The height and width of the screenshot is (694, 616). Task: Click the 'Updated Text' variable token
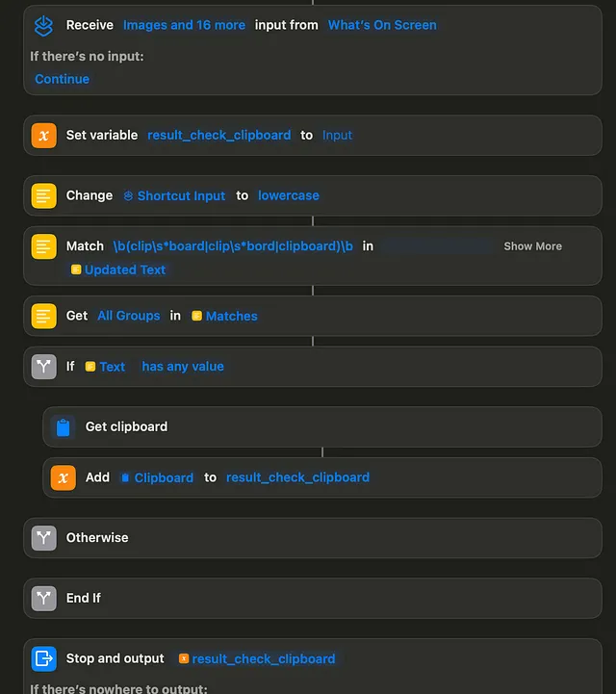tap(118, 270)
